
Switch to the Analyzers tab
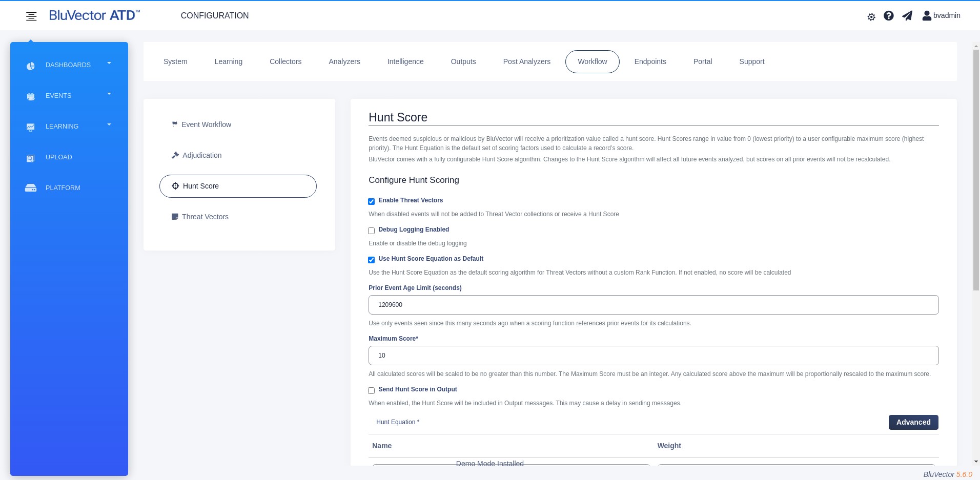click(344, 61)
